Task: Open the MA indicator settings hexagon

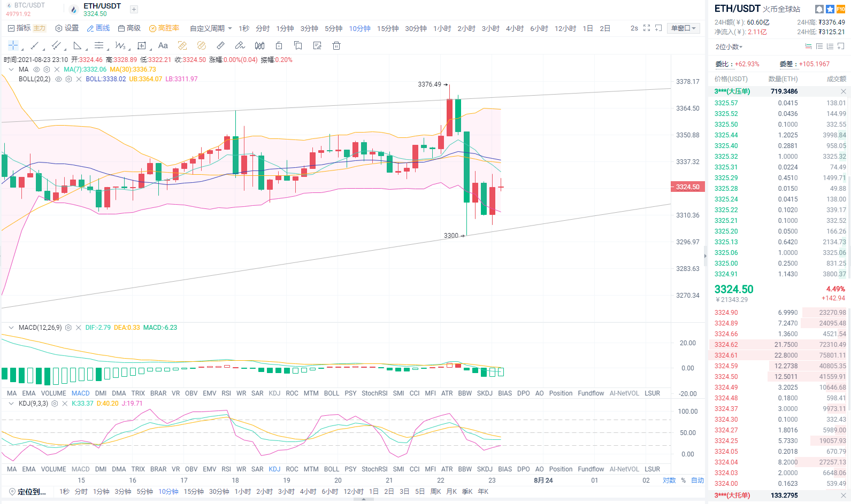Action: pyautogui.click(x=47, y=69)
